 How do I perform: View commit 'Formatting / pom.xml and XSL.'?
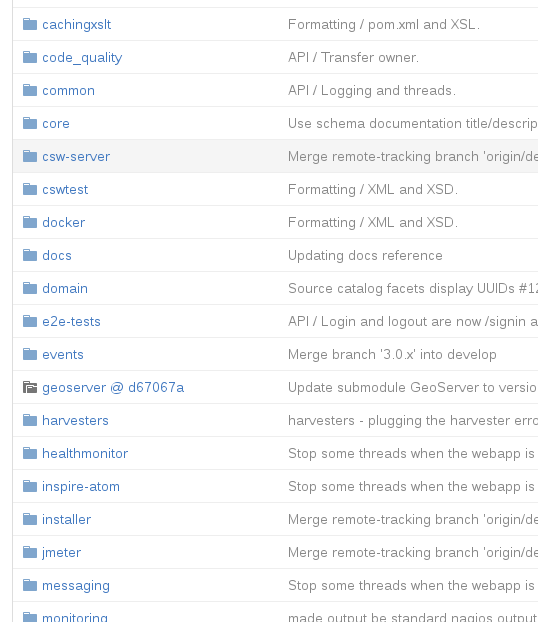pos(384,25)
